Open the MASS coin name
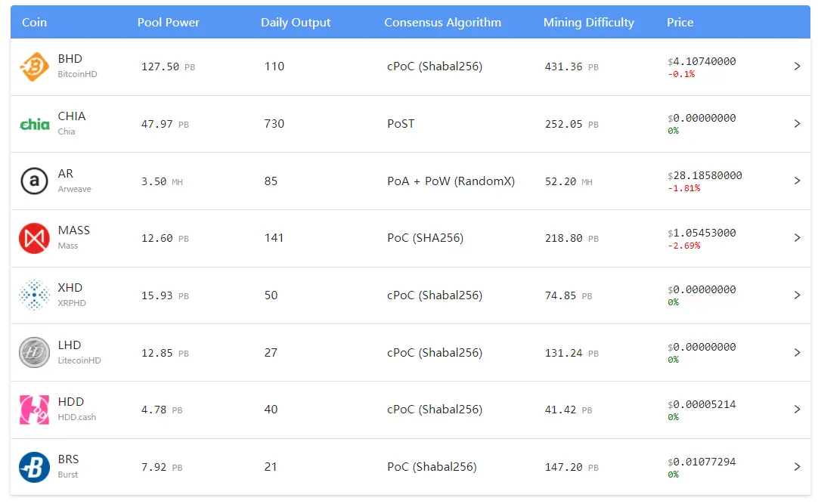Screen dimensions: 818x504 [x=73, y=230]
